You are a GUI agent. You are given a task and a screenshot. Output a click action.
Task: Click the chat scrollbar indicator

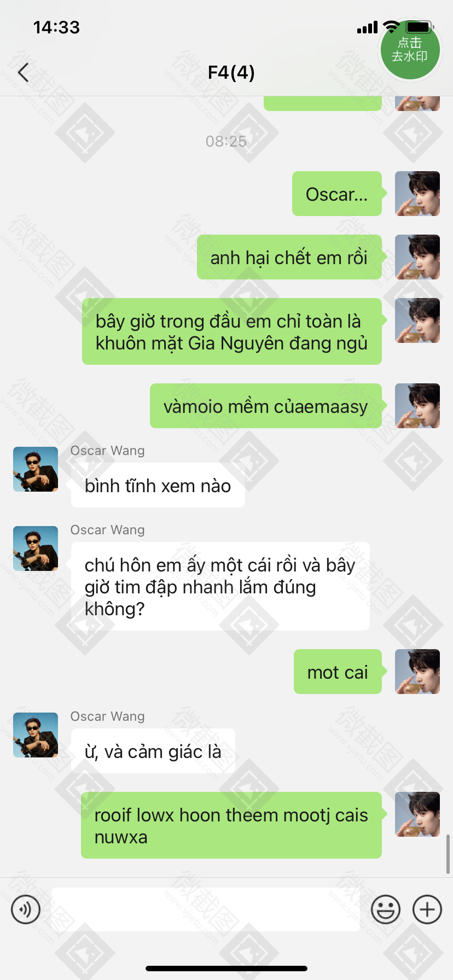tap(449, 854)
